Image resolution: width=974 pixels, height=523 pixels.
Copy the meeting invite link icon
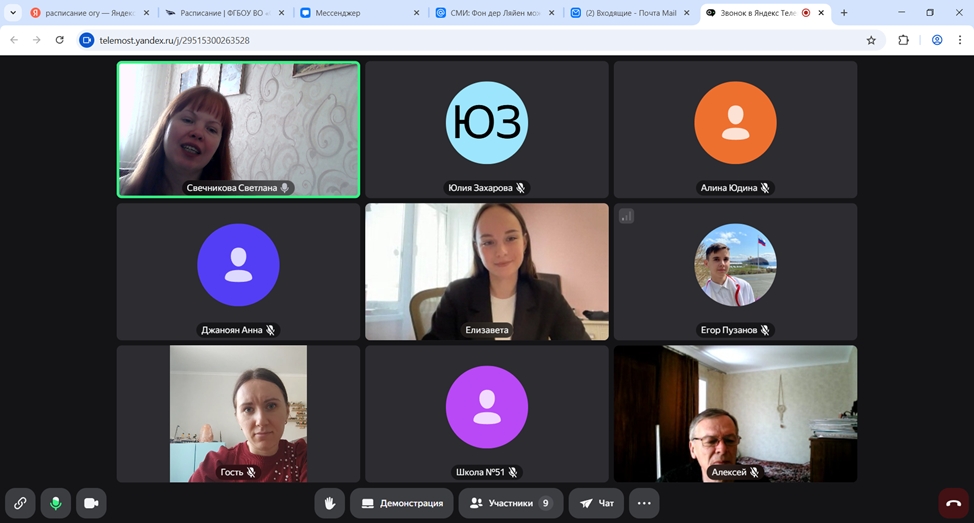[x=20, y=503]
